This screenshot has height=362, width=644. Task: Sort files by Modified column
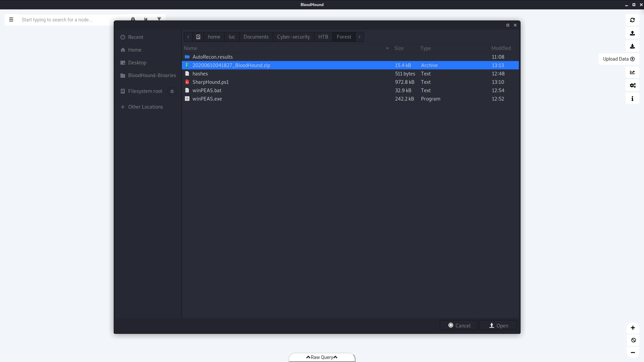[x=504, y=48]
